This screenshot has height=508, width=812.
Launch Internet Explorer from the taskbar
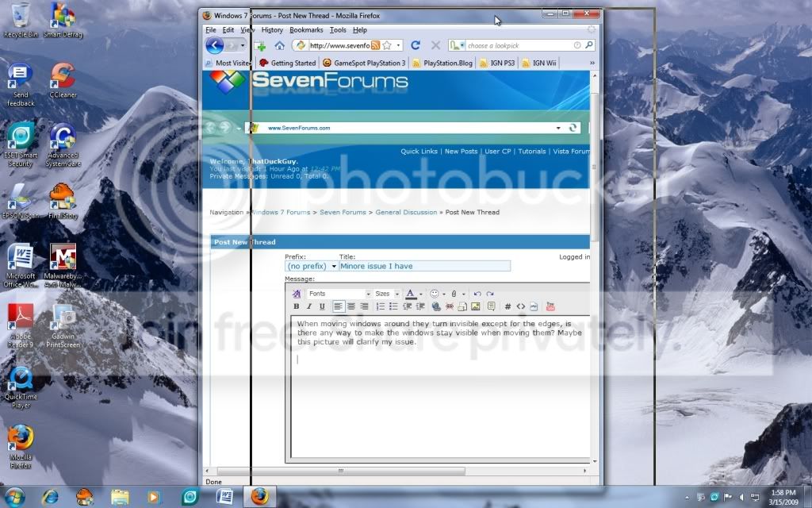tap(50, 497)
